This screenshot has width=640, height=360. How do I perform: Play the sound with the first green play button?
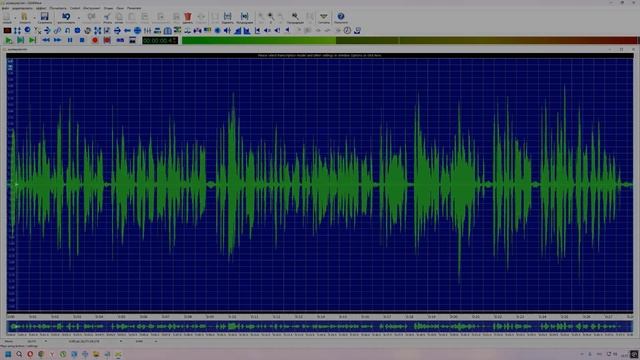coord(9,40)
